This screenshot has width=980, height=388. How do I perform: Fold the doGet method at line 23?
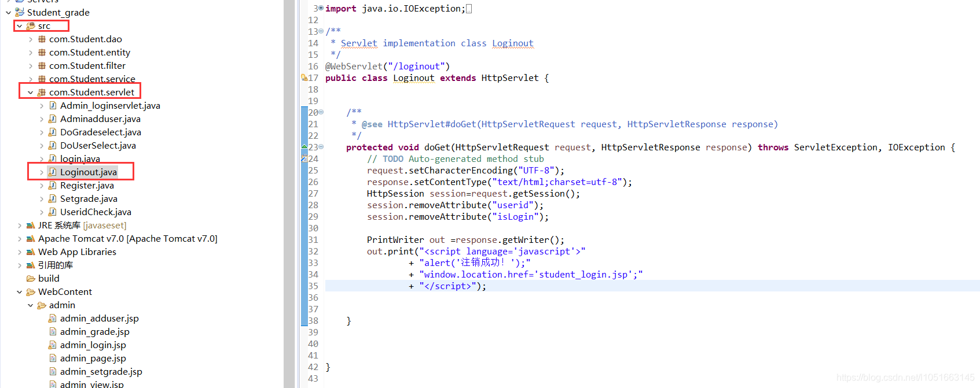pos(321,147)
